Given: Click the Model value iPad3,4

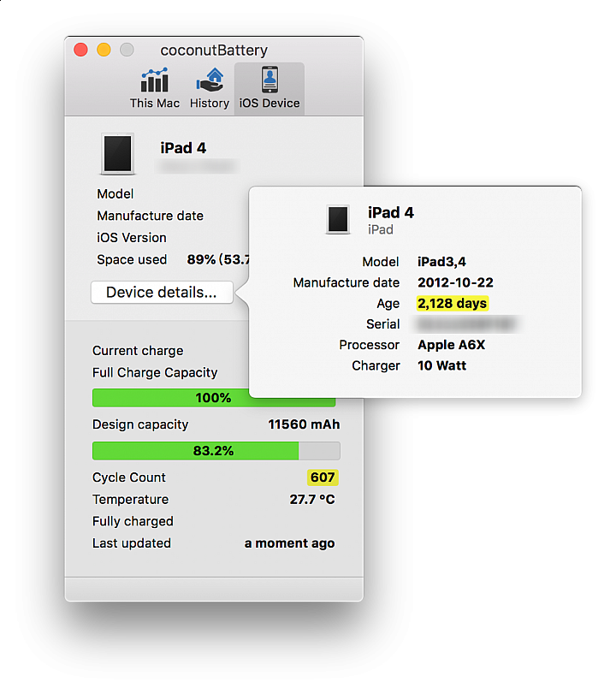Looking at the screenshot, I should 441,262.
